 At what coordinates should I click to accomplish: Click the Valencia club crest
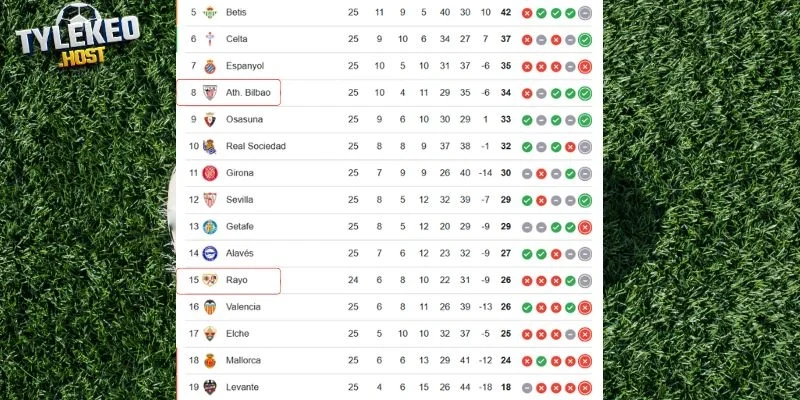(x=210, y=307)
